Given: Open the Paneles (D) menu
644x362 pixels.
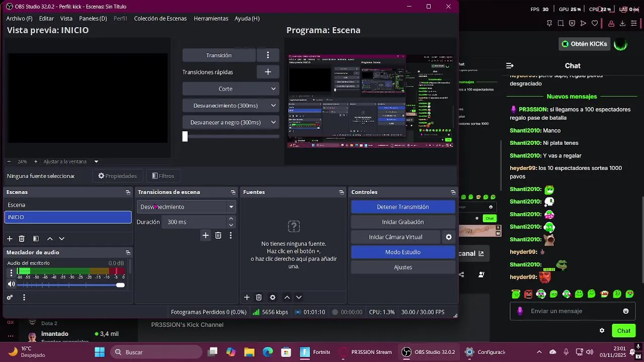Looking at the screenshot, I should pyautogui.click(x=93, y=19).
